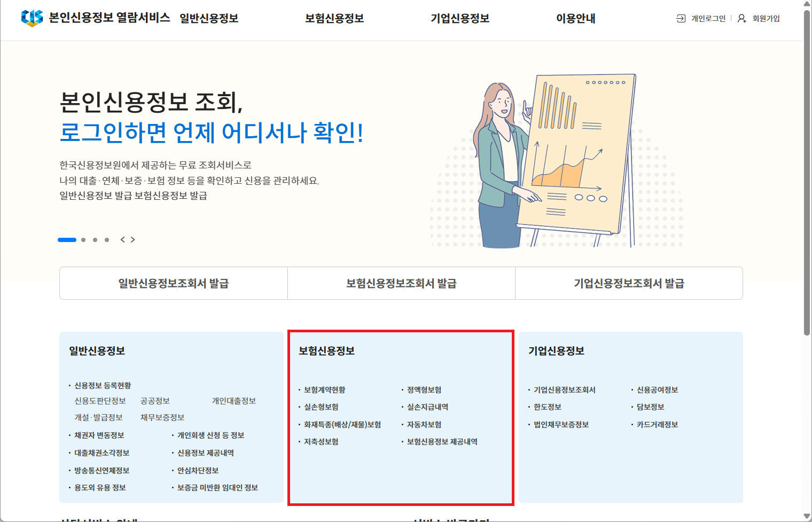Click the 개인로그인 link
The image size is (812, 522).
click(x=708, y=19)
